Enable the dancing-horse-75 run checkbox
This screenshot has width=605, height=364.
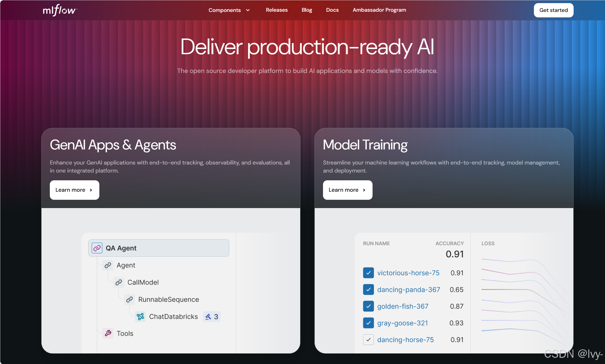pos(368,340)
